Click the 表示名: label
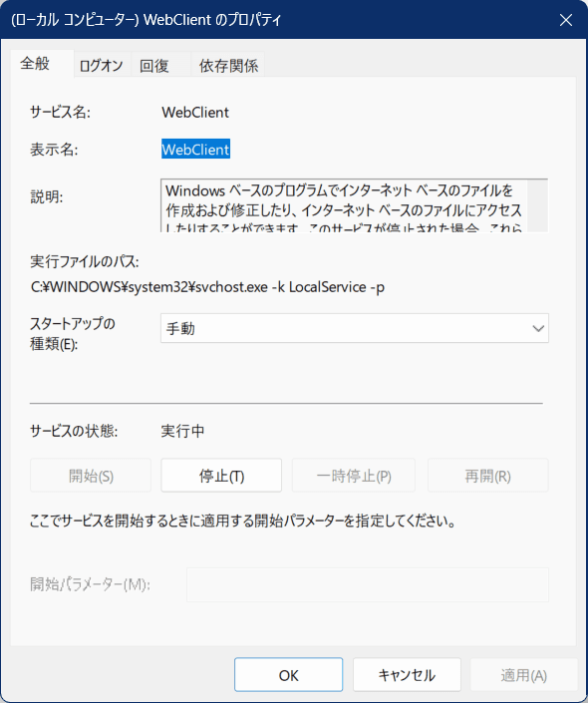Screen dimensions: 588x703 point(54,150)
